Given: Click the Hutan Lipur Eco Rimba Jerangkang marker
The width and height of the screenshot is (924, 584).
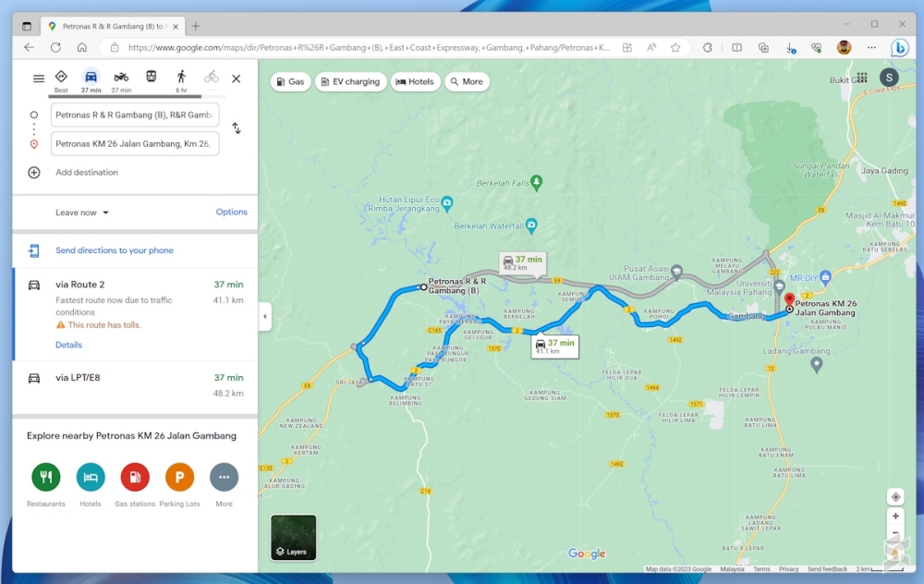Looking at the screenshot, I should (447, 203).
